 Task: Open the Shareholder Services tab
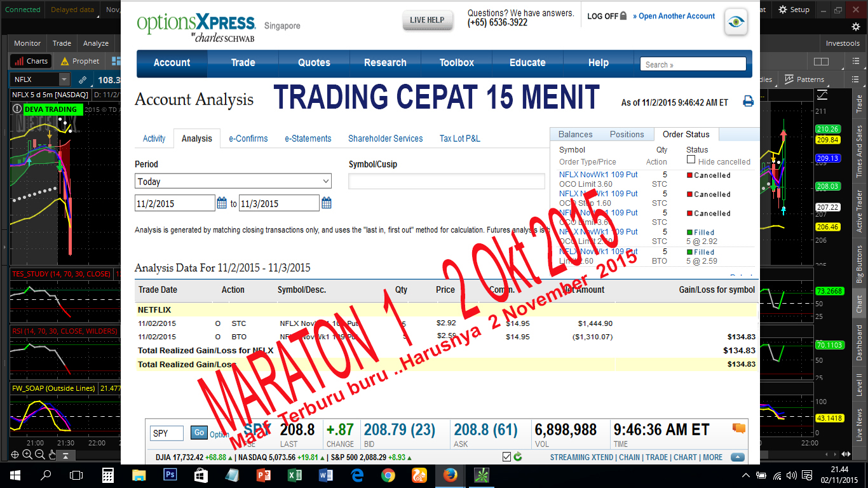385,139
